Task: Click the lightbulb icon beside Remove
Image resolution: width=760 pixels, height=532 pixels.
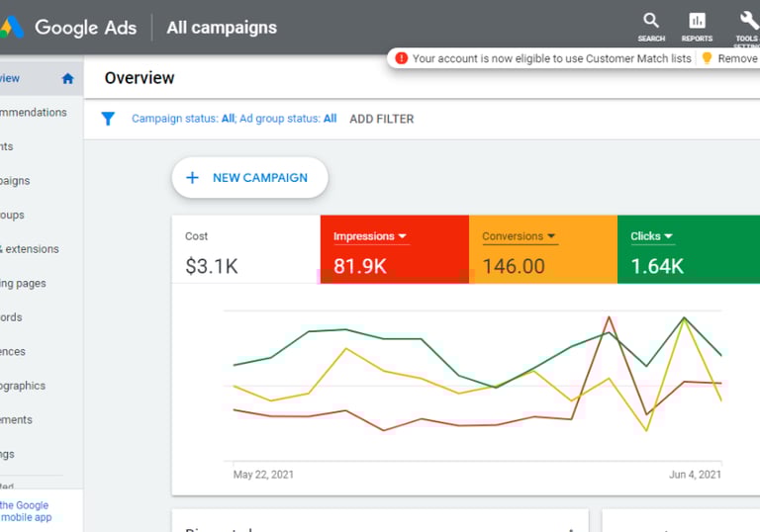Action: 707,58
